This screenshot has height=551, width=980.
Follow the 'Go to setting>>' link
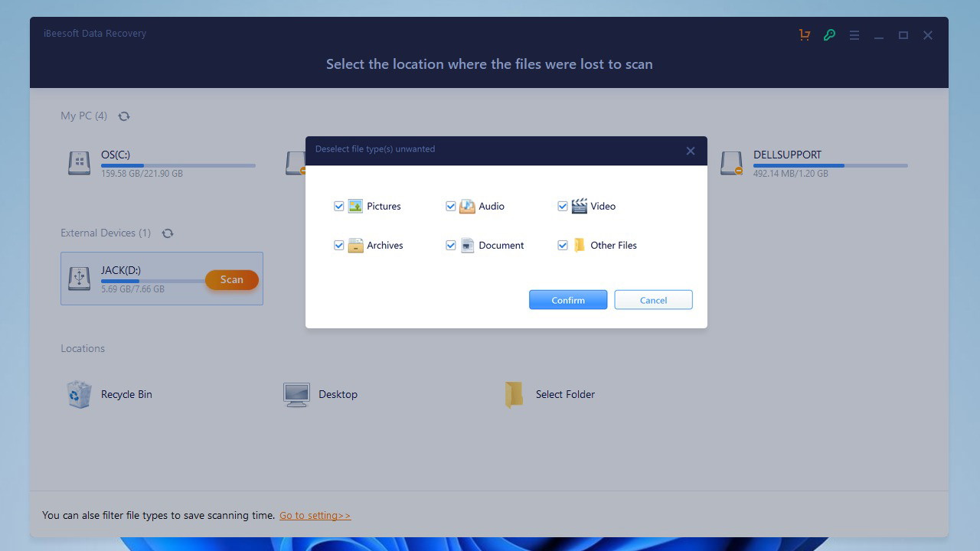[x=315, y=516]
